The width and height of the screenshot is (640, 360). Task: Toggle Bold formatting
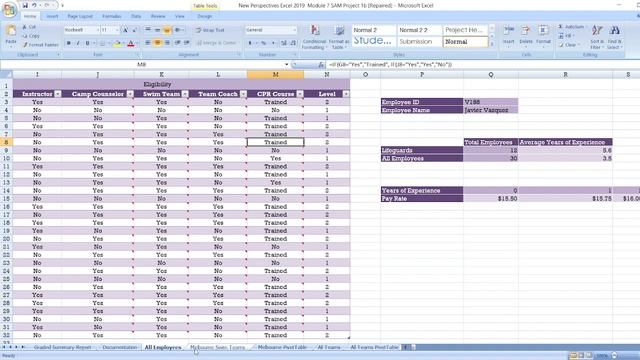pos(69,43)
